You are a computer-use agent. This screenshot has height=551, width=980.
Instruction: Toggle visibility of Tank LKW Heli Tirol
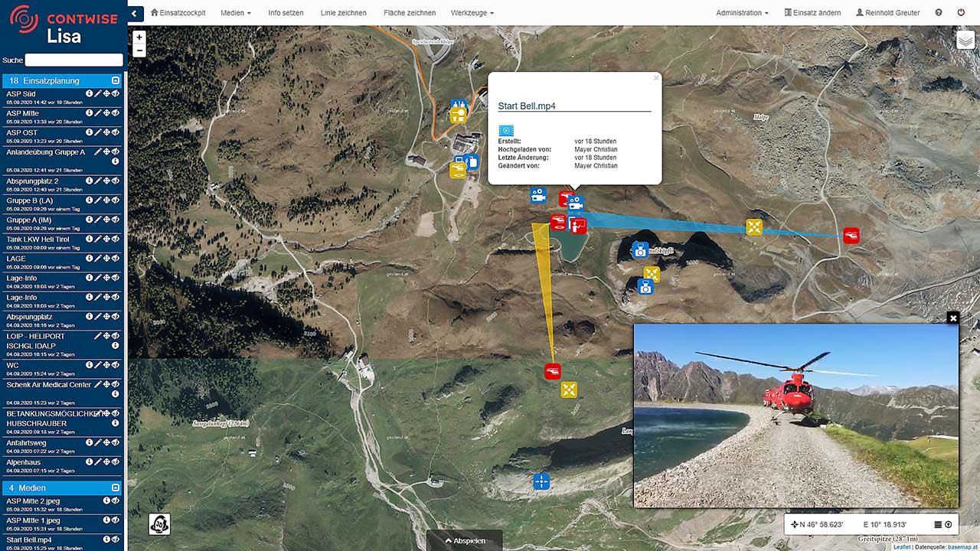116,239
